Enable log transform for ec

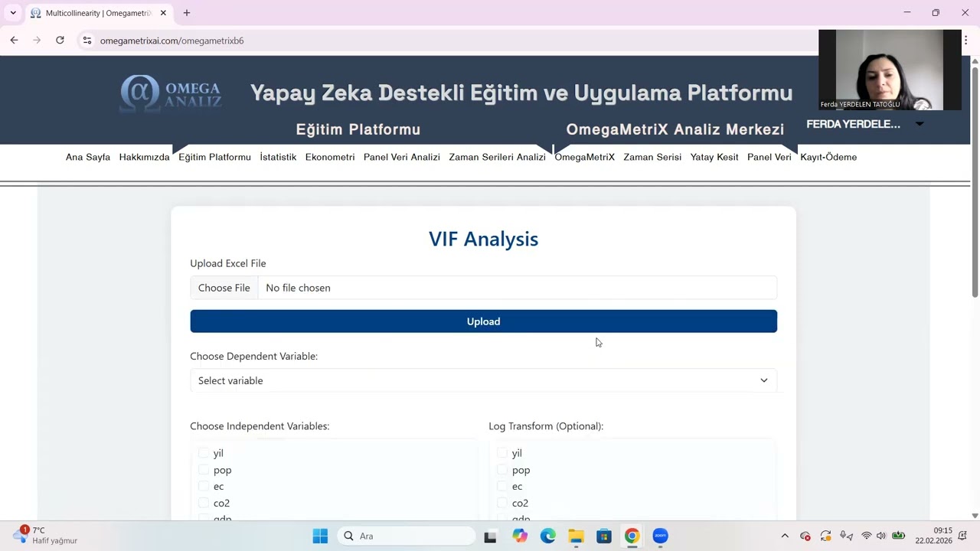point(501,486)
